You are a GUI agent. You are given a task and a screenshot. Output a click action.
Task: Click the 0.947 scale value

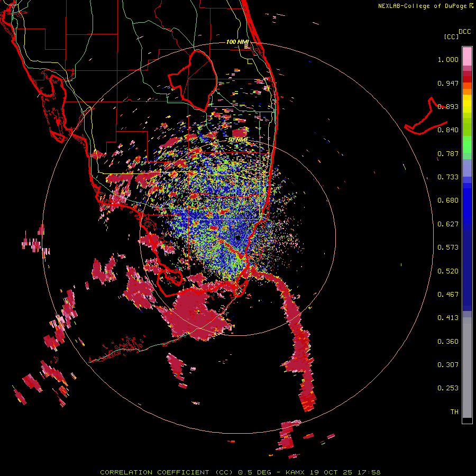pyautogui.click(x=448, y=83)
